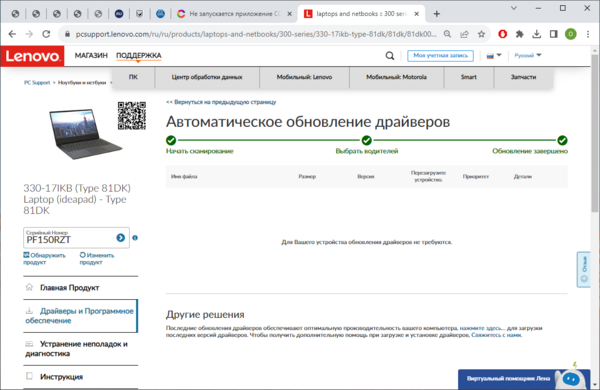Click the laptop product image
The height and width of the screenshot is (390, 600).
coord(85,133)
